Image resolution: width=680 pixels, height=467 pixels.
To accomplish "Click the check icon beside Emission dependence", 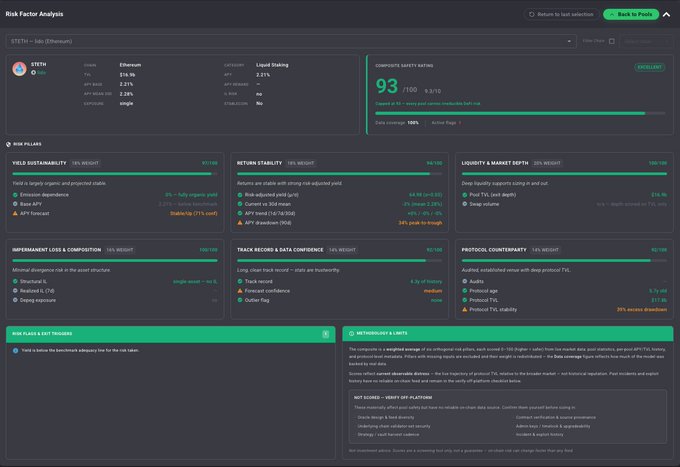I will [x=15, y=195].
